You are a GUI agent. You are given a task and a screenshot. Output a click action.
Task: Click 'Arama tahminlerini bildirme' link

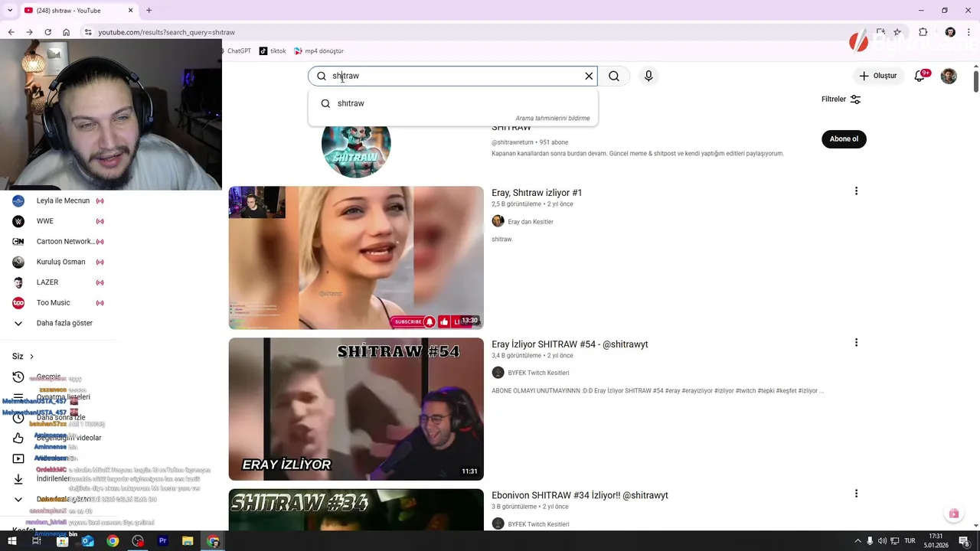(x=552, y=119)
